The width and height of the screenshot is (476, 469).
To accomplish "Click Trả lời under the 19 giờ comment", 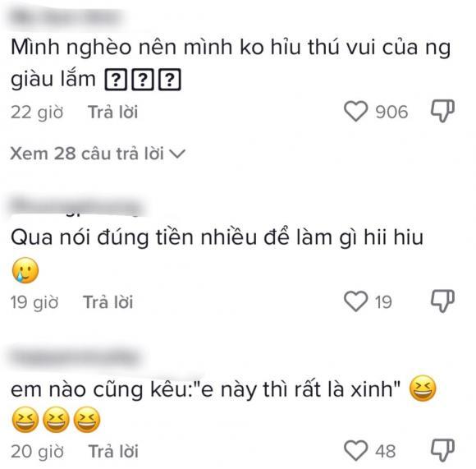I will click(108, 302).
